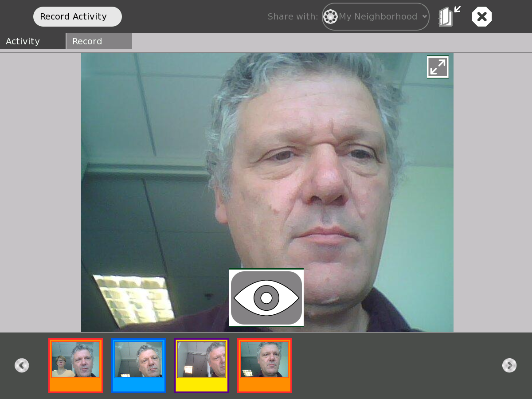Click the neighborhood mesh icon in share box
The width and height of the screenshot is (532, 399).
[x=330, y=17]
